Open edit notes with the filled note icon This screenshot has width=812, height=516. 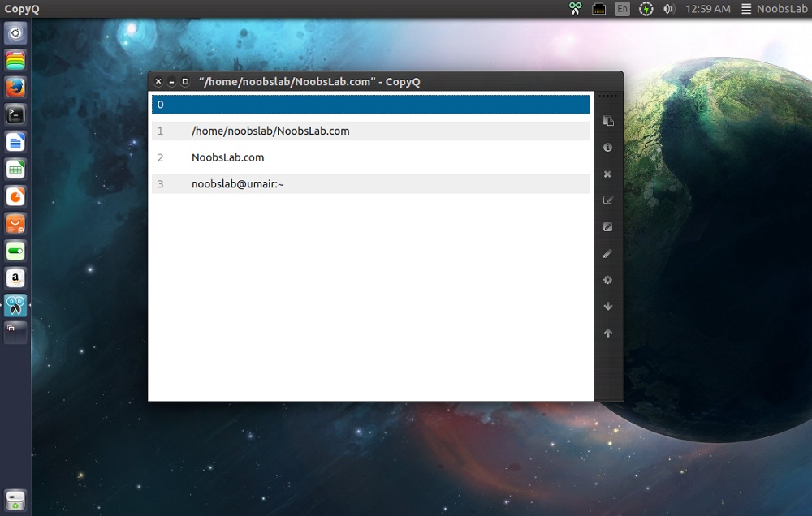click(x=608, y=226)
